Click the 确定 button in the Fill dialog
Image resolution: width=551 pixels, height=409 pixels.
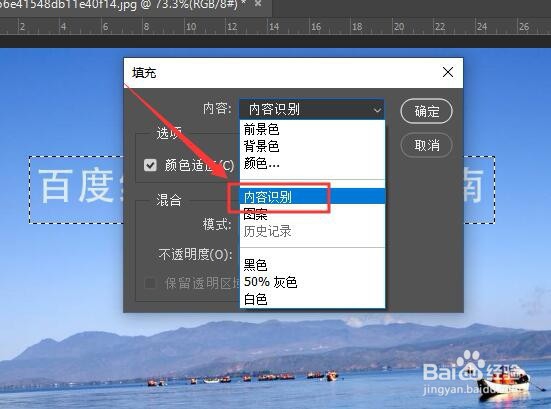[426, 111]
